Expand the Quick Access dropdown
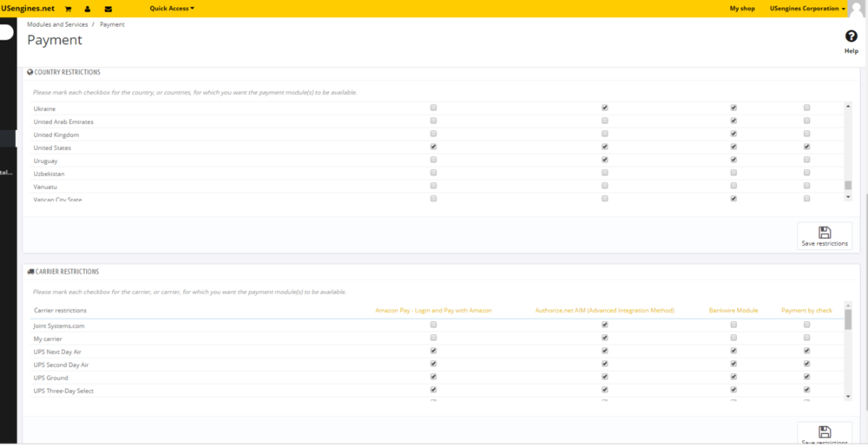The width and height of the screenshot is (868, 447). pos(172,9)
